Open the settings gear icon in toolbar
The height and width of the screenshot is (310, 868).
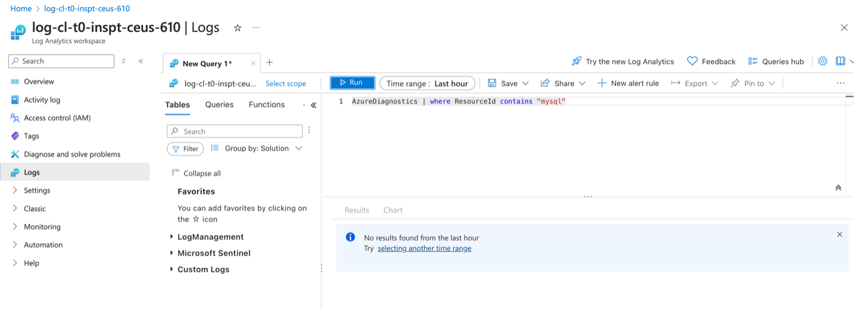tap(822, 61)
